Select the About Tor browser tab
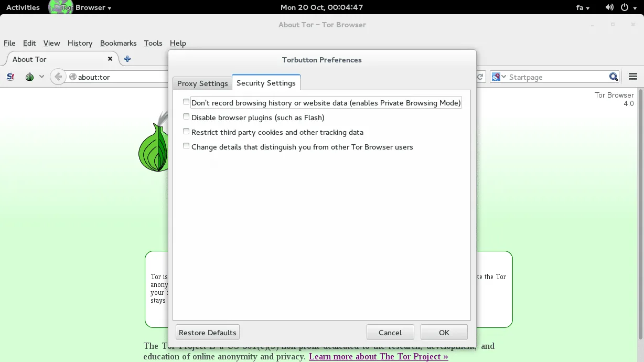The height and width of the screenshot is (362, 644). pyautogui.click(x=62, y=59)
